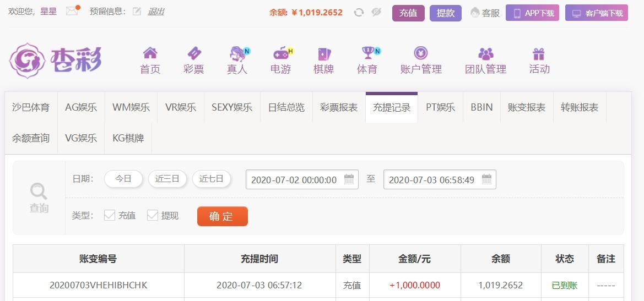Toggle balance visibility eye icon

coord(376,12)
